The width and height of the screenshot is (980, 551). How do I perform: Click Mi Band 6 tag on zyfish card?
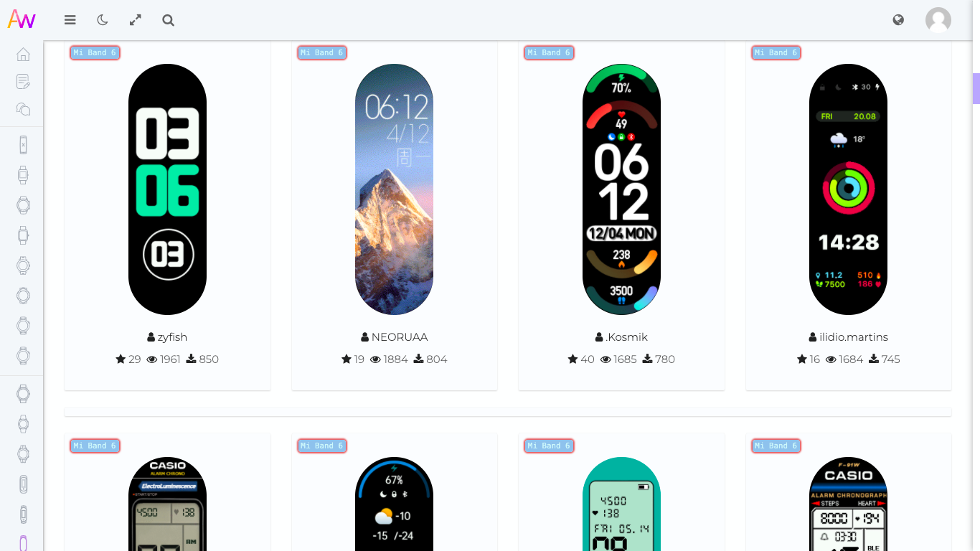point(95,52)
